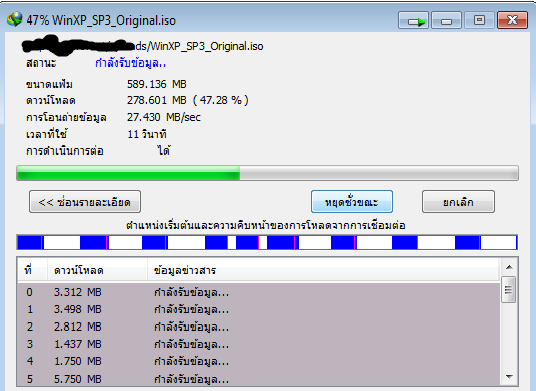
Task: Select connection row 3 with 1.437 MB
Action: (259, 344)
